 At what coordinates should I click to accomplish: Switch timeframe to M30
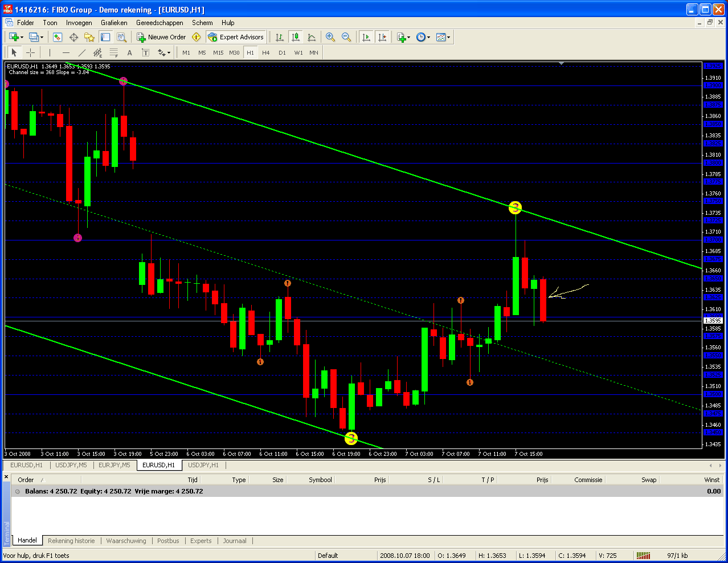(x=234, y=52)
